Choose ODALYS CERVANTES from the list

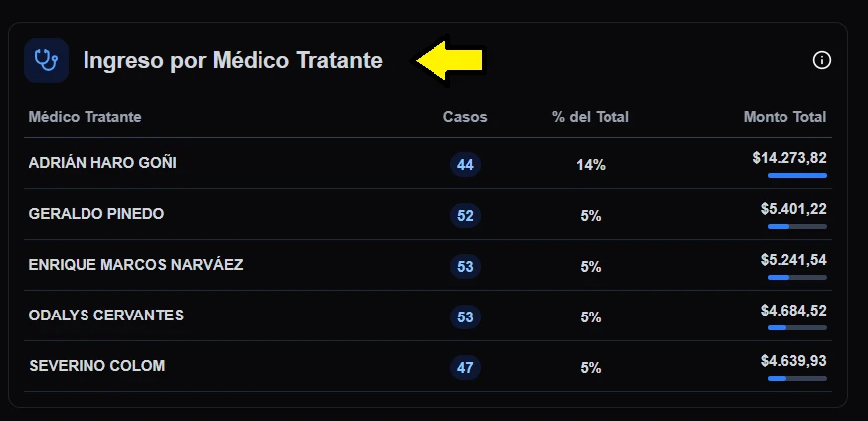pyautogui.click(x=106, y=315)
